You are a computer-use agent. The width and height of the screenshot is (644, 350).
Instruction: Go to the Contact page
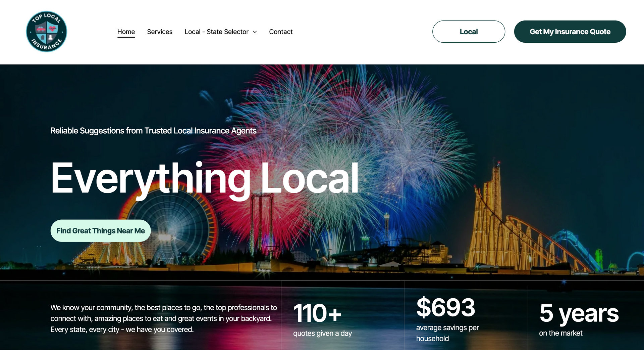click(x=281, y=32)
